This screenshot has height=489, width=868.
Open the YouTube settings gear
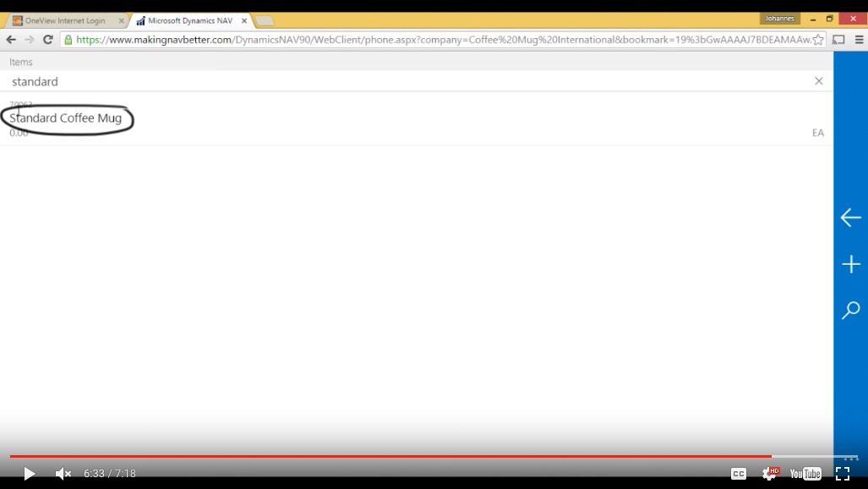[x=769, y=474]
